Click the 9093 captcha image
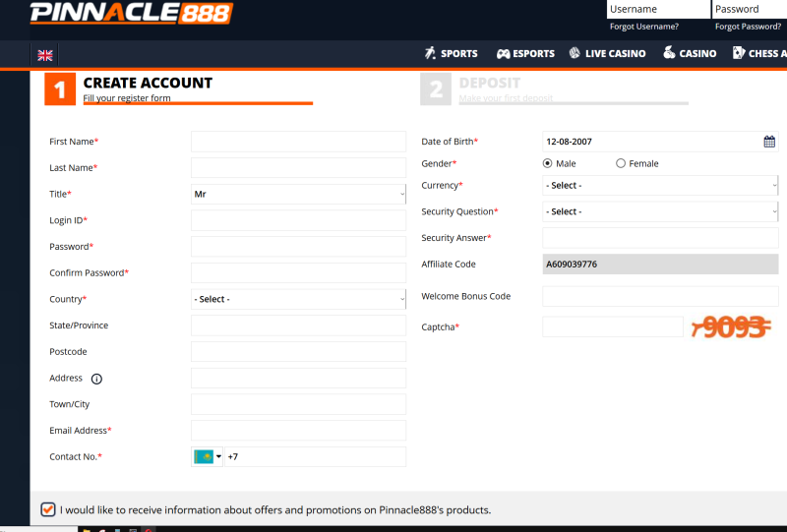Screen dimensions: 787x532 coord(731,327)
